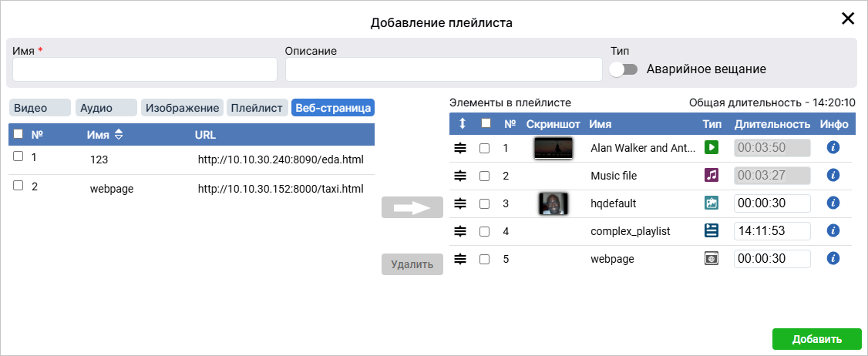This screenshot has width=868, height=356.
Task: Click the web page type icon in row 5
Action: pyautogui.click(x=712, y=258)
